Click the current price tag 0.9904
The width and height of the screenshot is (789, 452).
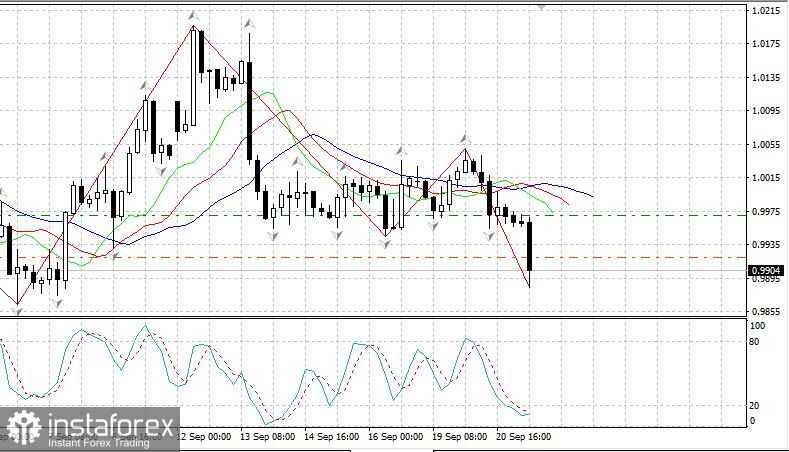click(765, 270)
